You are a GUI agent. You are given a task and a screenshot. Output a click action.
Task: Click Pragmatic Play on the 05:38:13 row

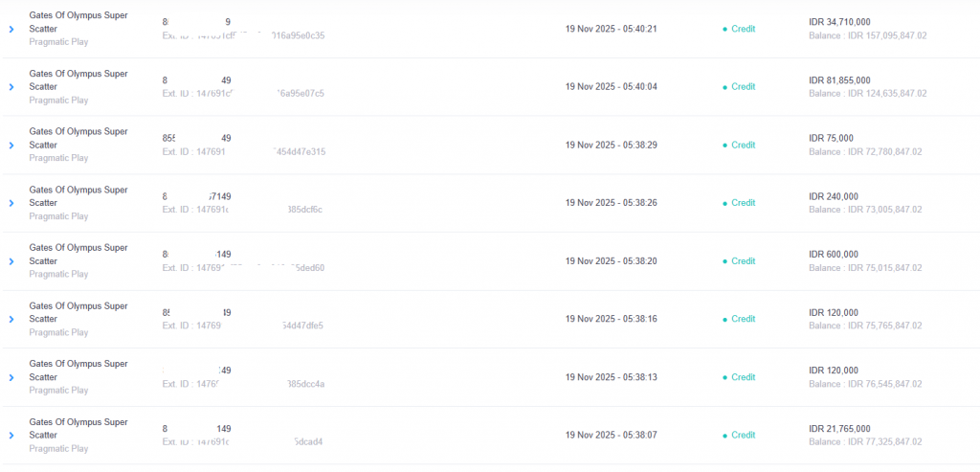click(58, 391)
